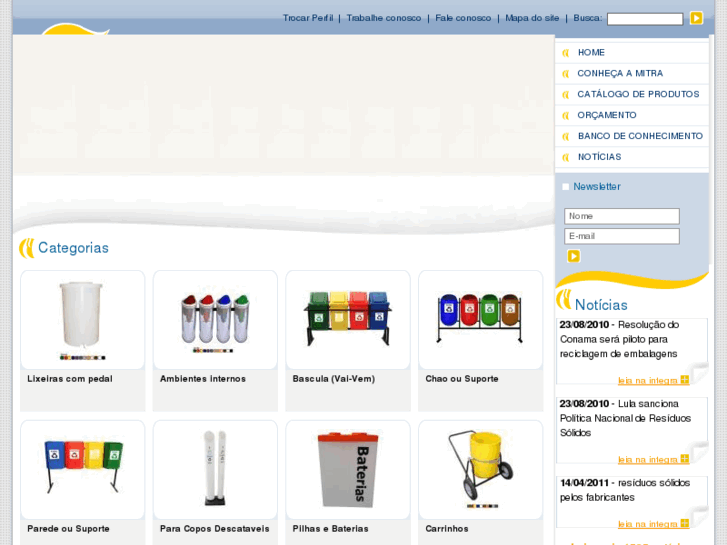Click the news text 'Resolução do Conama será piloto'
Viewport: 727px width, 545px height.
[619, 339]
